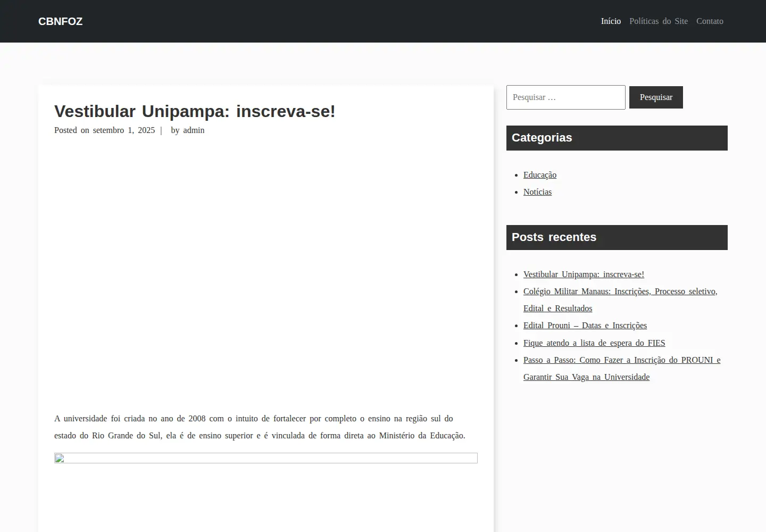The height and width of the screenshot is (532, 766).
Task: Open recent post Vestibular Unipampa: inscreva-se!
Action: pos(584,275)
